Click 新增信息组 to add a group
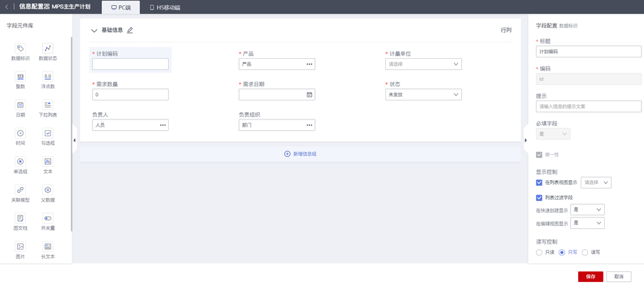The width and height of the screenshot is (644, 285). 300,154
